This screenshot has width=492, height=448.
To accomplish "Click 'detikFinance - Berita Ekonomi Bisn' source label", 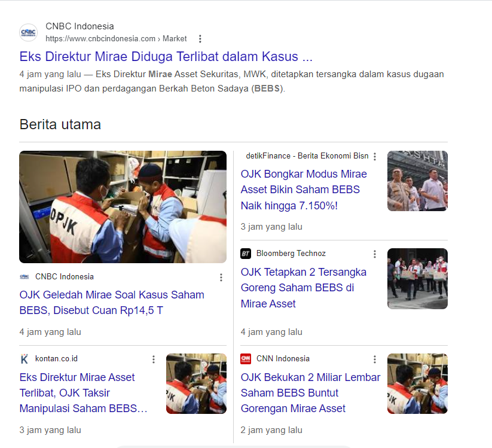I will (x=307, y=156).
